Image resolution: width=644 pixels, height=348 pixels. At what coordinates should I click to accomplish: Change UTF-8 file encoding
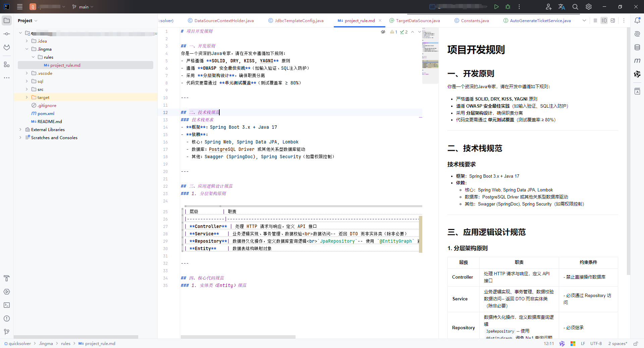pyautogui.click(x=596, y=344)
